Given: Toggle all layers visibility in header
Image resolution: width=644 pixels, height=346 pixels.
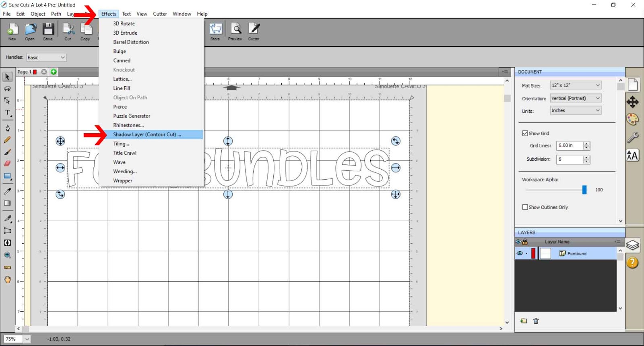Looking at the screenshot, I should click(518, 242).
